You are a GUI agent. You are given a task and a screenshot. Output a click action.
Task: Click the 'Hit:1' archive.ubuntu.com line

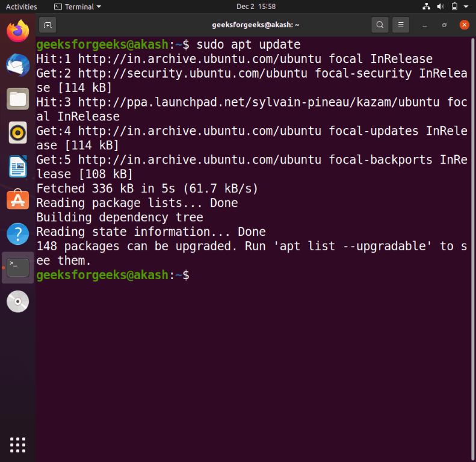pos(234,59)
